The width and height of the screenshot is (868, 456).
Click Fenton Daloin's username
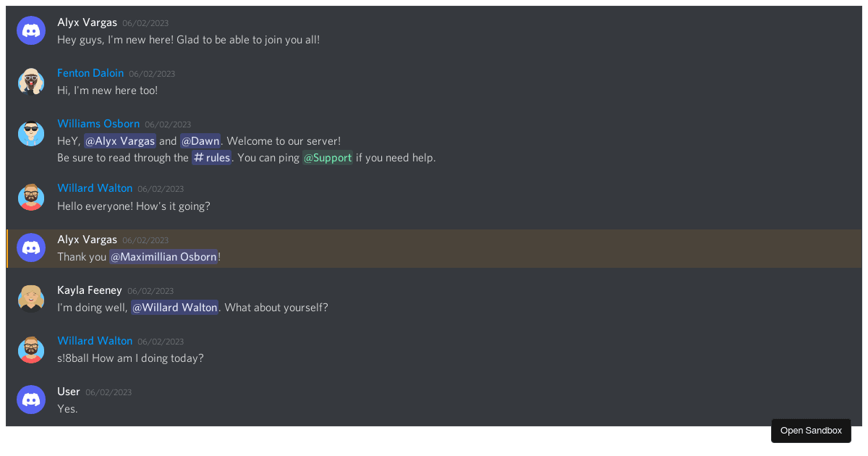pyautogui.click(x=90, y=72)
